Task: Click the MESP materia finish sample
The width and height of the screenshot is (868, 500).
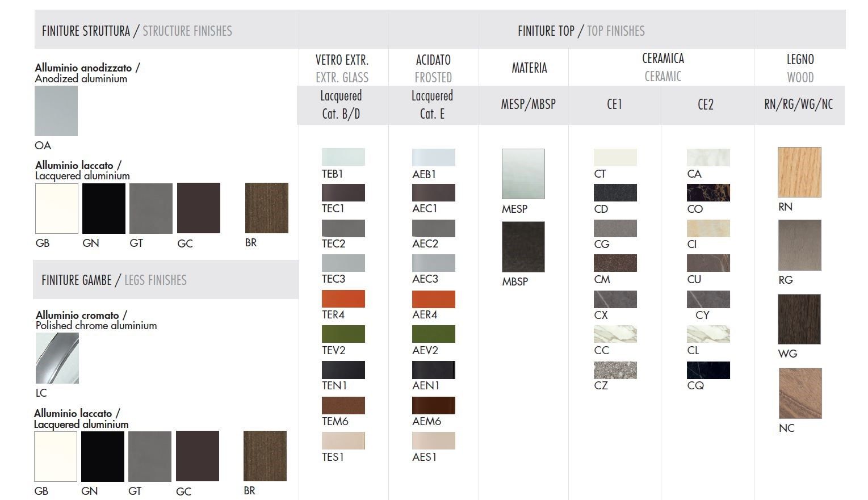Action: [x=523, y=174]
